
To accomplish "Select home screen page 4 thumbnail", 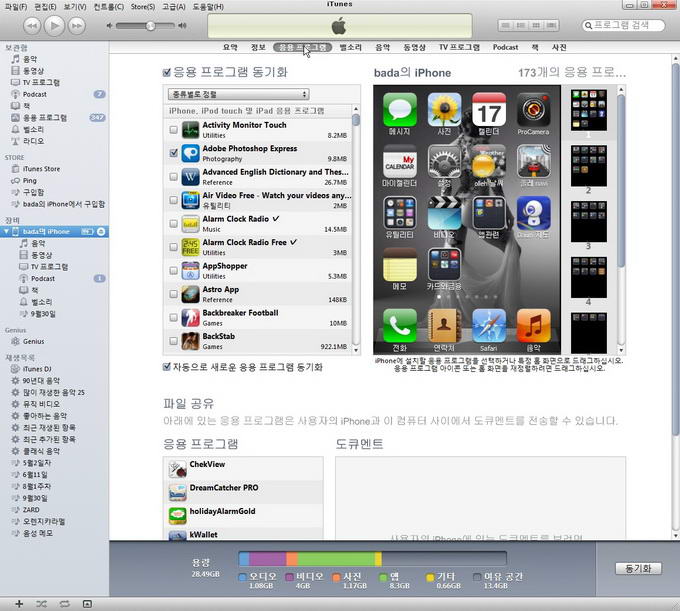I will 588,278.
